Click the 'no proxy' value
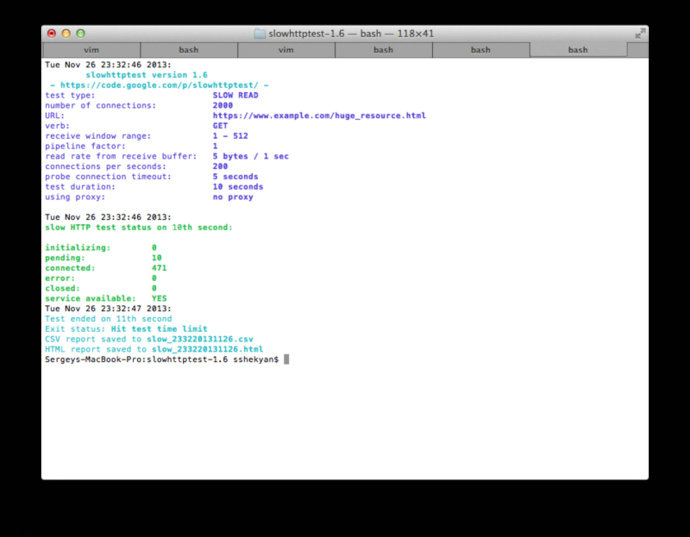 point(233,197)
